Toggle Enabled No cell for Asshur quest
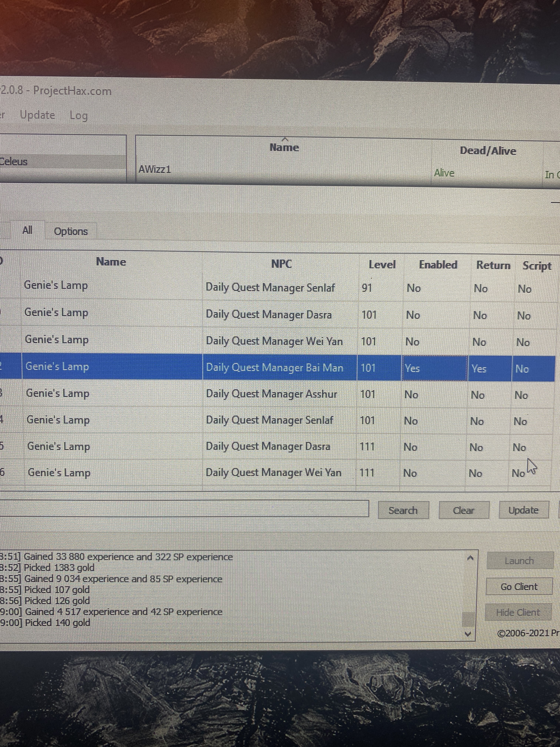The height and width of the screenshot is (747, 560). pos(411,394)
